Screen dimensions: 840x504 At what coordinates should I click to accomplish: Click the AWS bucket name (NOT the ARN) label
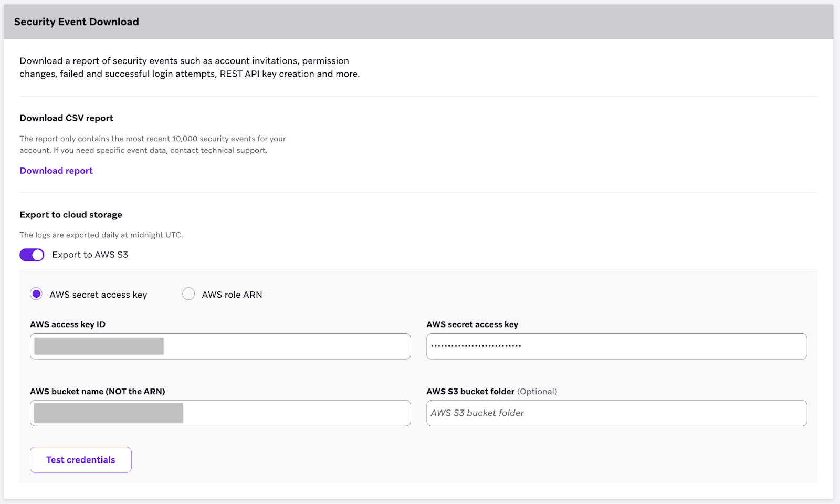98,391
